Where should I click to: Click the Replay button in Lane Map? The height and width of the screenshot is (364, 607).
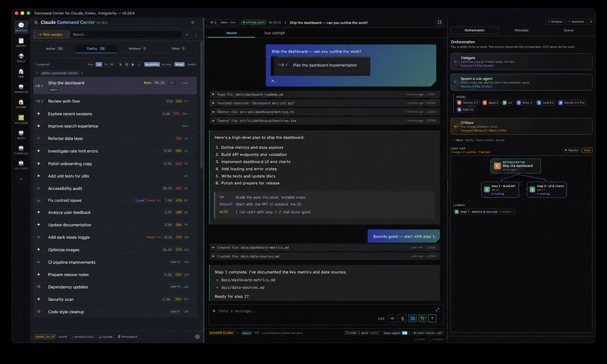pos(571,150)
